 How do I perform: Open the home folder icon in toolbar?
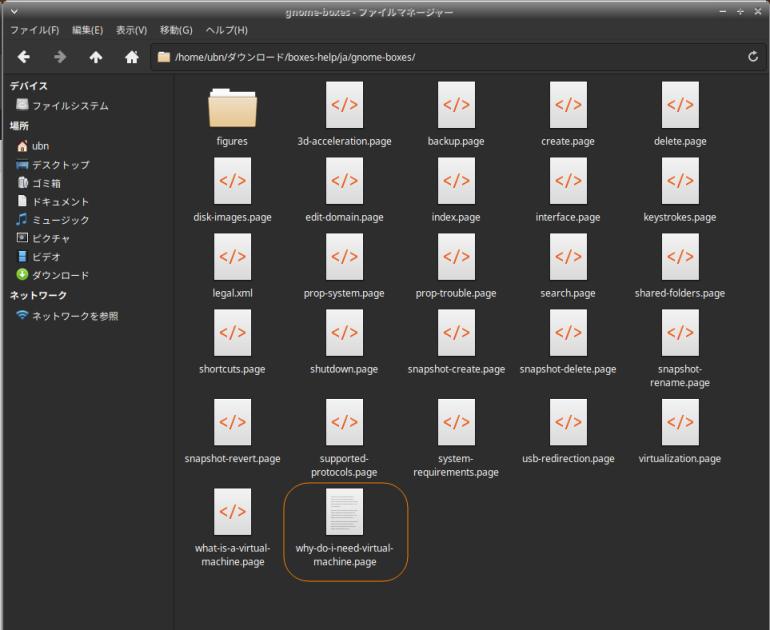point(132,57)
